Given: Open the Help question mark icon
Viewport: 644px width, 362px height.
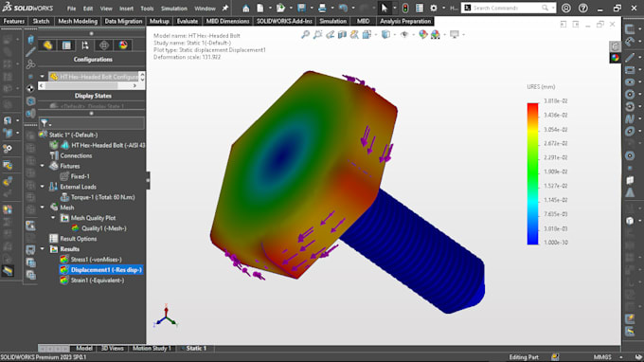Looking at the screenshot, I should point(582,9).
